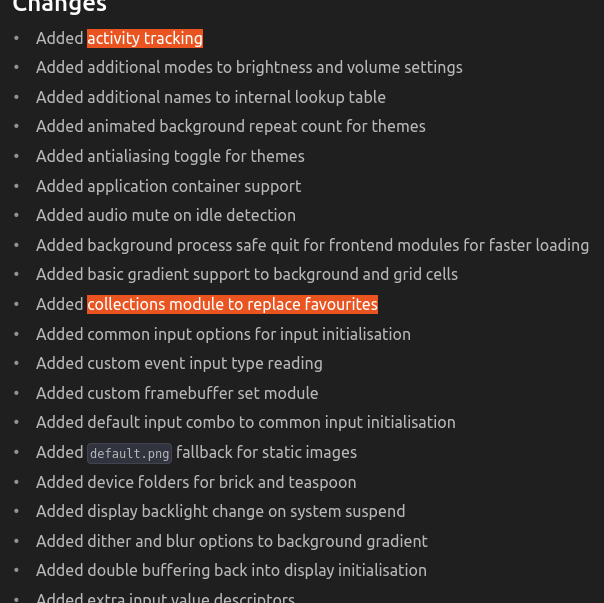Click the Changes section heading
Viewport: 604px width, 603px height.
(59, 6)
